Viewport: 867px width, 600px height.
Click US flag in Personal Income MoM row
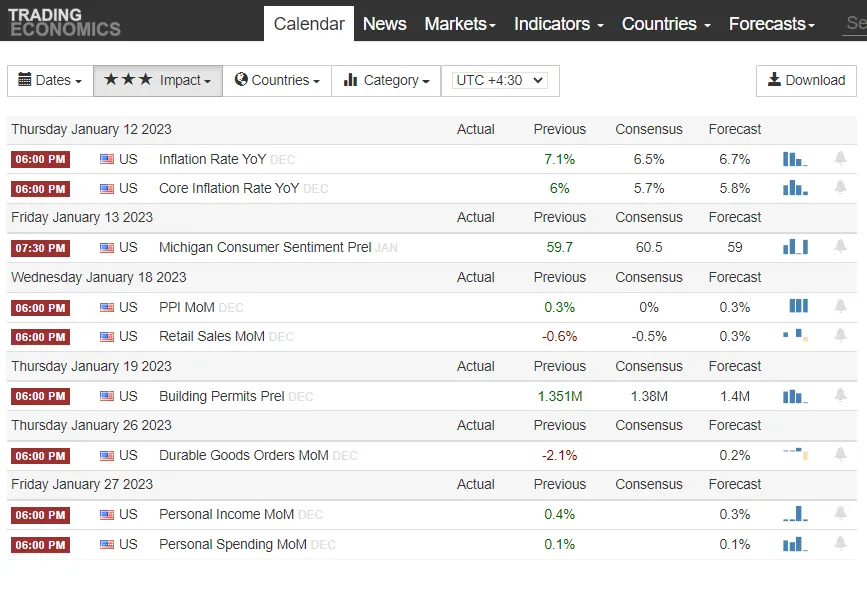(107, 515)
